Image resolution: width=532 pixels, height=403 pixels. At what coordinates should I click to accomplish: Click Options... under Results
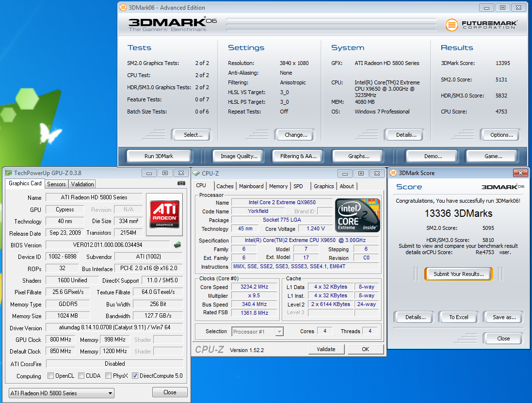[501, 135]
